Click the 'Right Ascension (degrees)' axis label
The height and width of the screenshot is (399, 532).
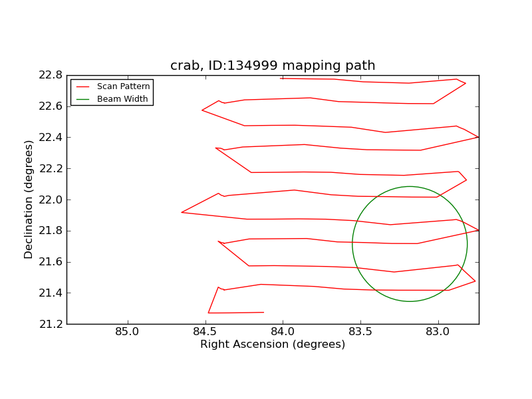click(273, 344)
